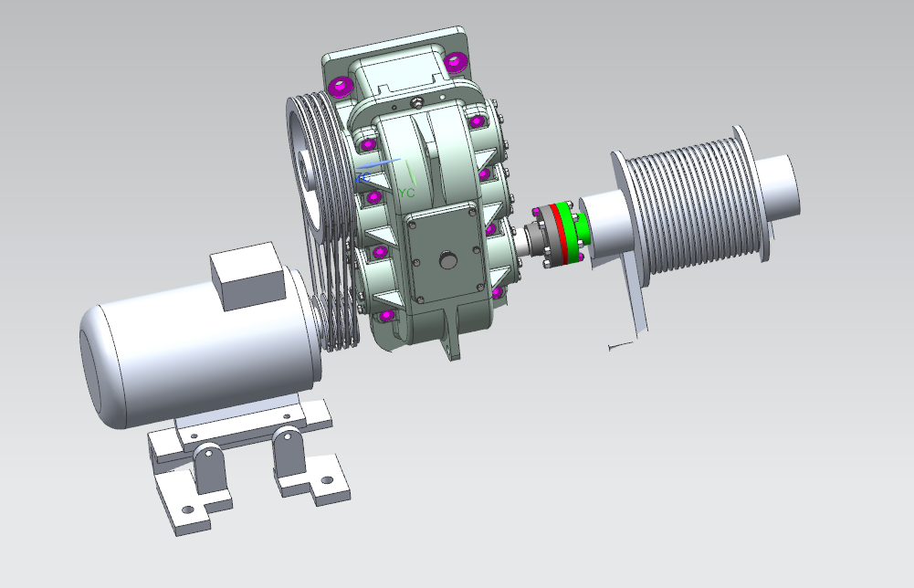Screen dimensions: 914x588
Task: Click the ZC axis label
Action: (362, 176)
